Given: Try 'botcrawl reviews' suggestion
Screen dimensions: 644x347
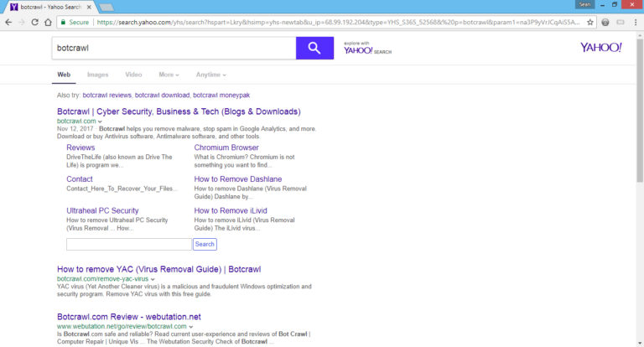Looking at the screenshot, I should (106, 96).
